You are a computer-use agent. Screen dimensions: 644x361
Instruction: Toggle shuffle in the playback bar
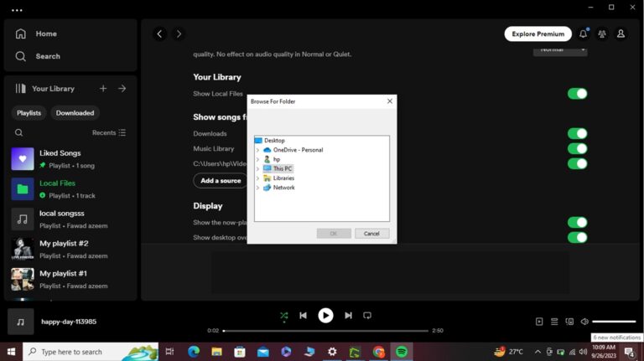click(283, 316)
